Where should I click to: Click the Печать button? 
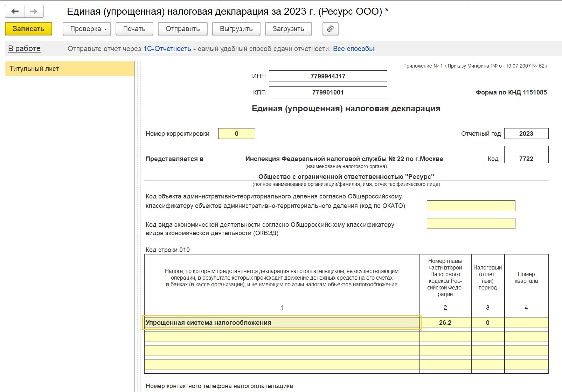(x=134, y=29)
